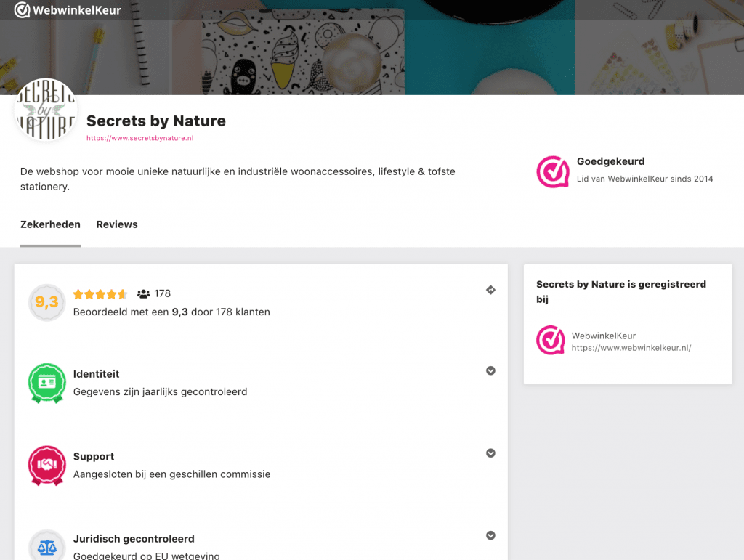Image resolution: width=744 pixels, height=560 pixels.
Task: Expand the Identiteit section
Action: (x=490, y=370)
